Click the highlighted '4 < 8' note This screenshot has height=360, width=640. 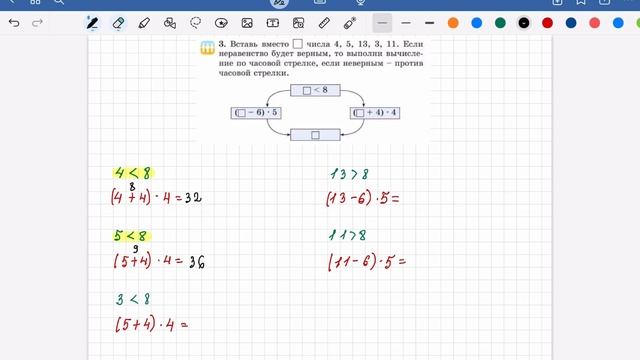pyautogui.click(x=133, y=173)
